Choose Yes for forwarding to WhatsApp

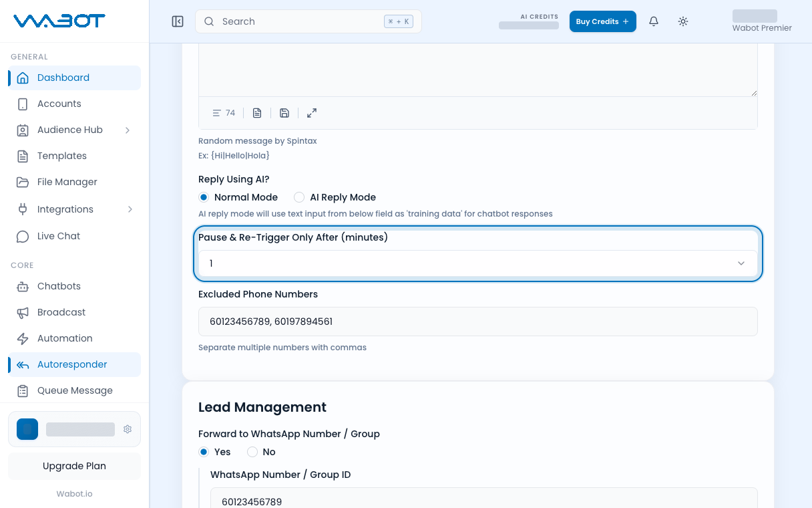click(204, 452)
